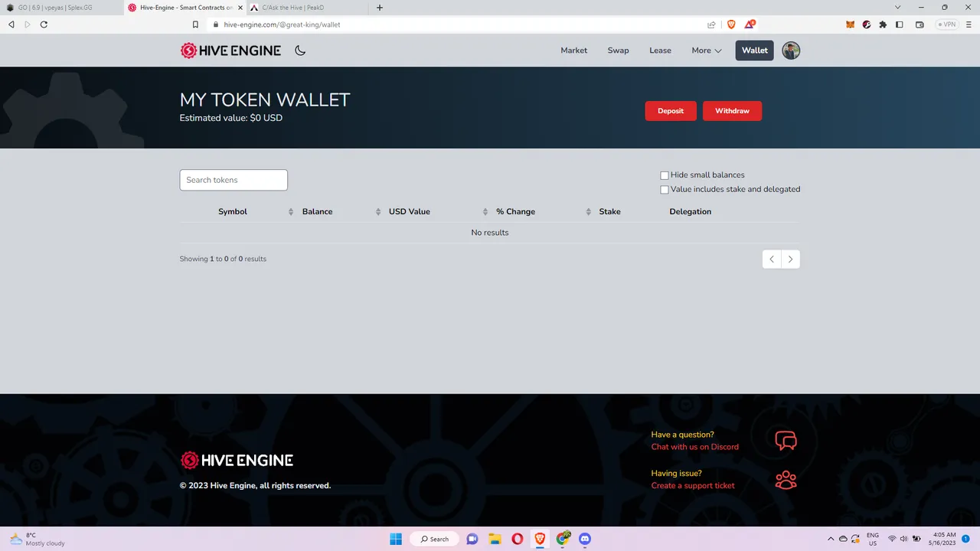Open MetaMask fox extension
The width and height of the screenshot is (980, 551).
(850, 24)
